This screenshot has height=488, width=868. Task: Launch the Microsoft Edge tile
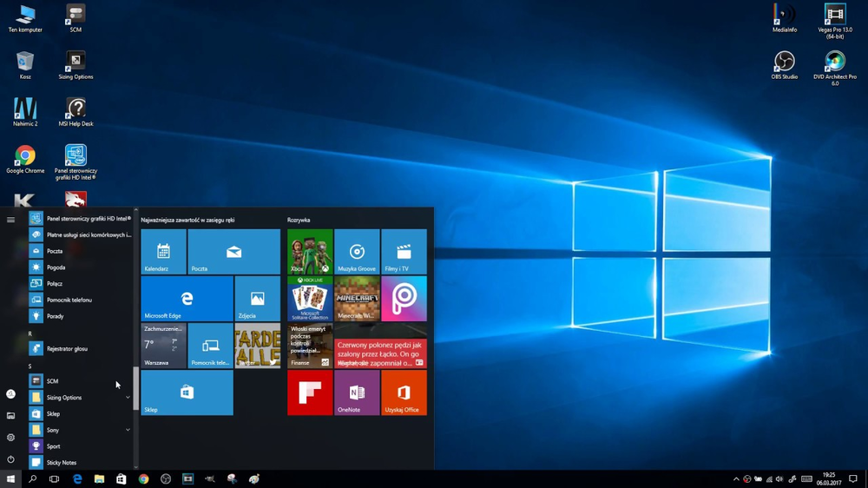pyautogui.click(x=187, y=299)
